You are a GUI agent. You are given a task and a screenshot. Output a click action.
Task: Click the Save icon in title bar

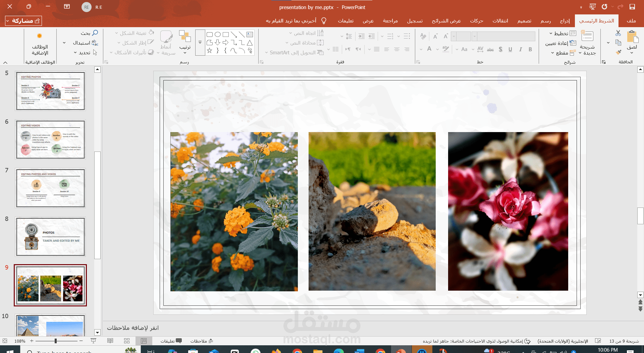[x=632, y=7]
